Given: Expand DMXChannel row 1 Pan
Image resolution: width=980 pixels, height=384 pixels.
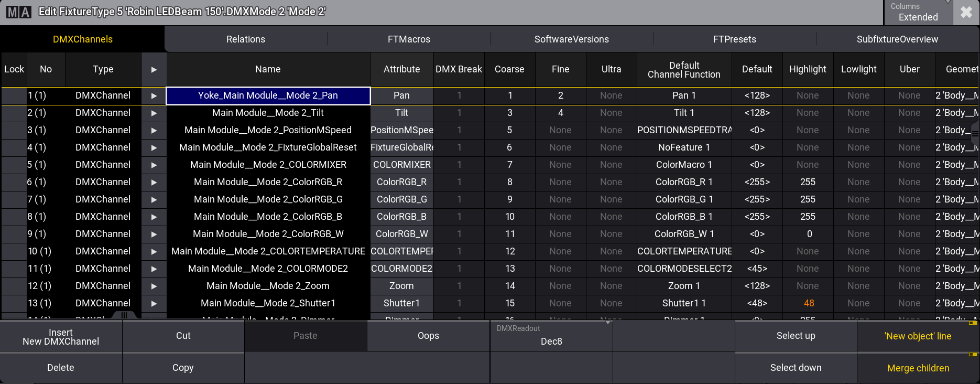Looking at the screenshot, I should click(154, 95).
